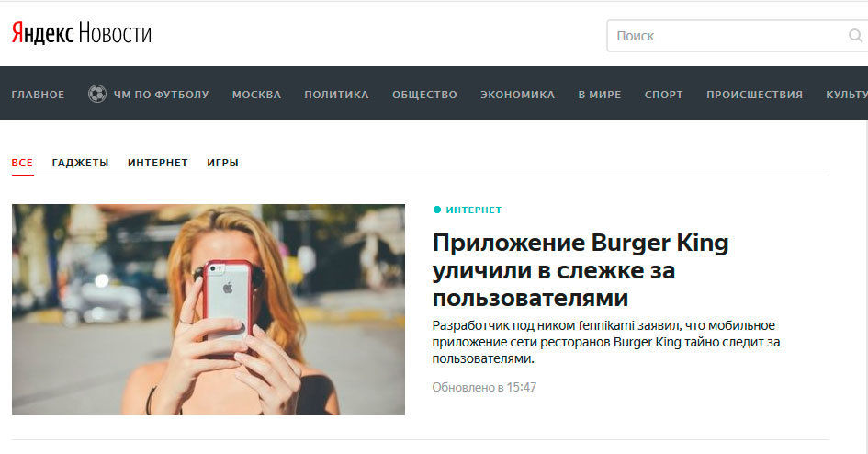Open headline Приложение Burger King уличили в слежке
Screen dimensions: 868x454
click(581, 270)
